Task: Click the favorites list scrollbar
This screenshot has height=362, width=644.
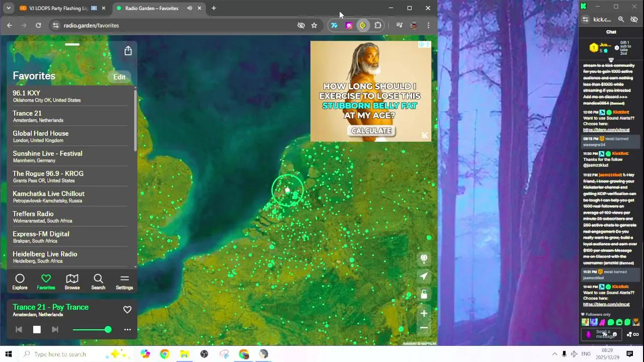Action: (x=135, y=121)
